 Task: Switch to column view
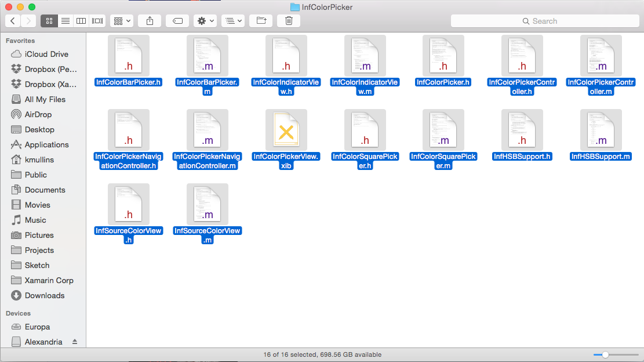(81, 21)
